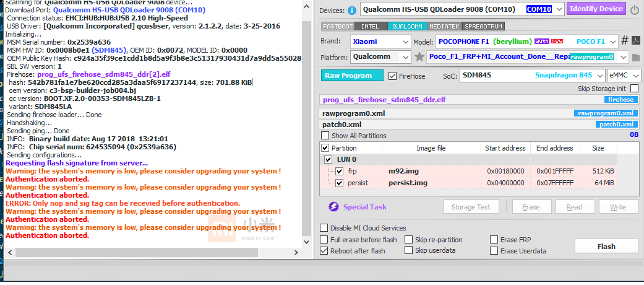
Task: Click the Start address column header
Action: coord(505,148)
